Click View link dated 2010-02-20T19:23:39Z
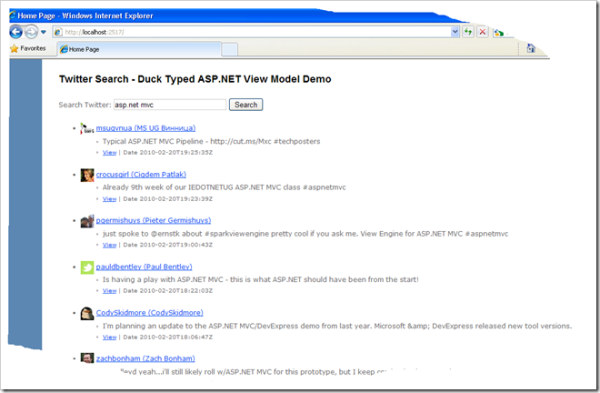This screenshot has width=600, height=393. tap(109, 199)
